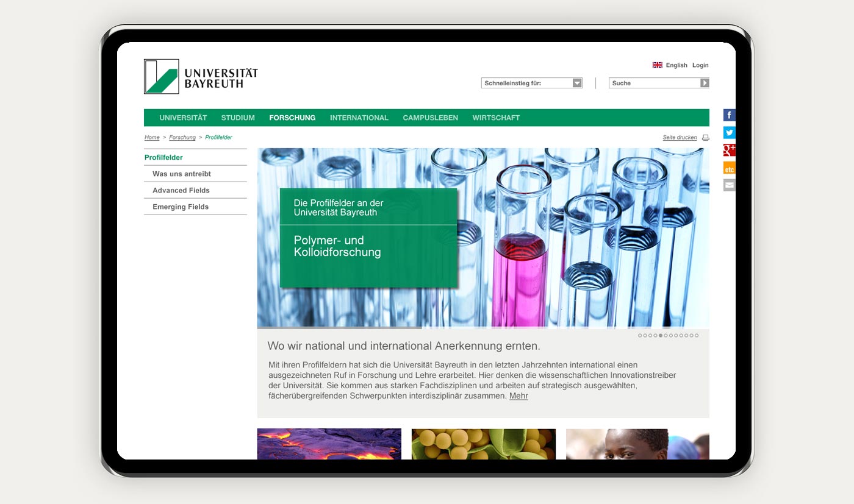Share page via Facebook icon

click(730, 115)
